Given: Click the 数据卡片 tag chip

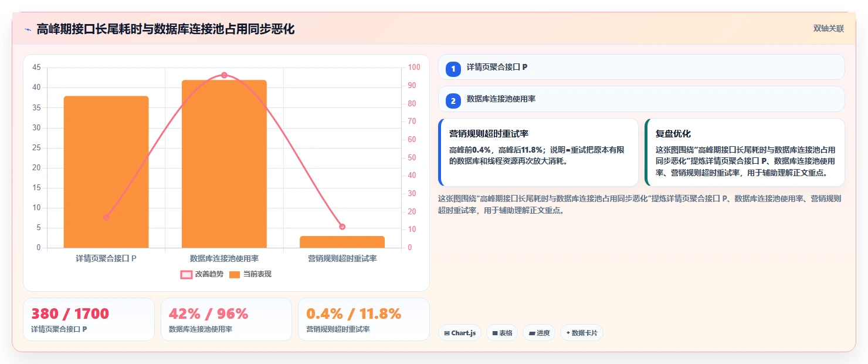Looking at the screenshot, I should point(581,333).
